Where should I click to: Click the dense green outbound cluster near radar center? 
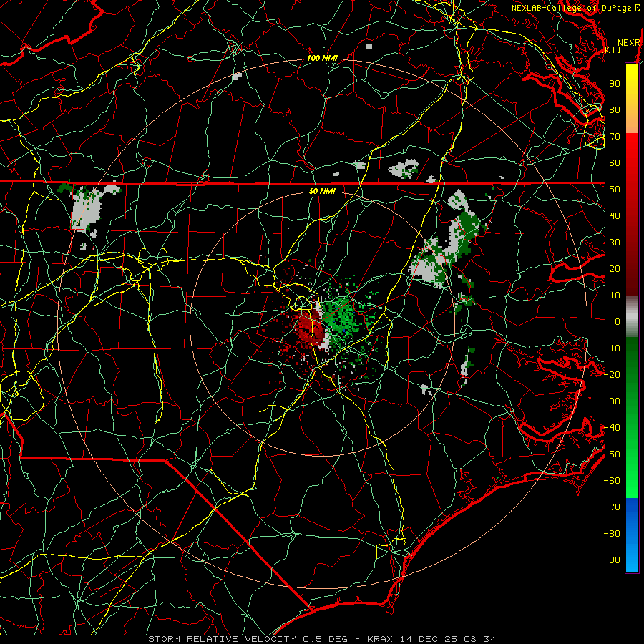click(x=340, y=317)
